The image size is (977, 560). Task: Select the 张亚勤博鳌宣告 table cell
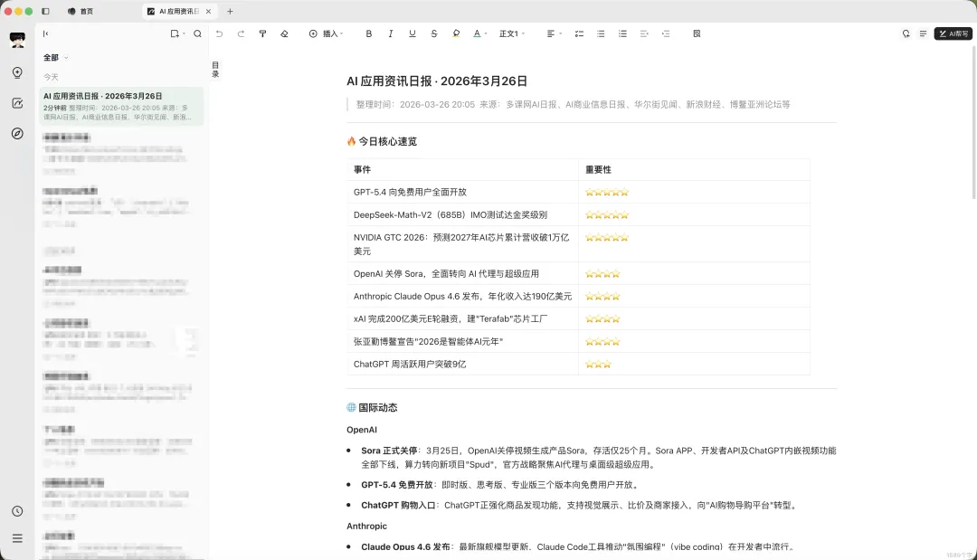pos(462,341)
